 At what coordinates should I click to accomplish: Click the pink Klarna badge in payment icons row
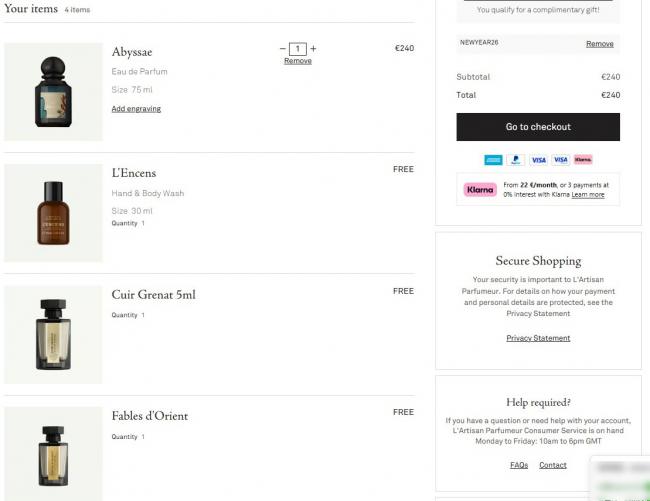[583, 160]
